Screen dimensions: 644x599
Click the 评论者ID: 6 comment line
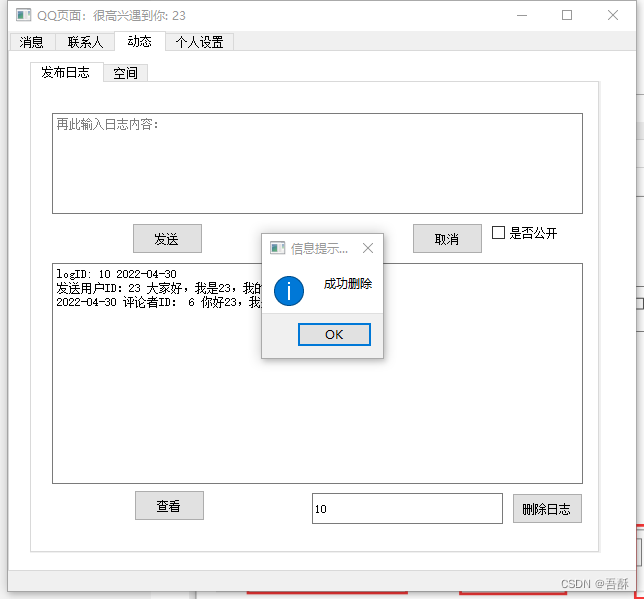[158, 302]
